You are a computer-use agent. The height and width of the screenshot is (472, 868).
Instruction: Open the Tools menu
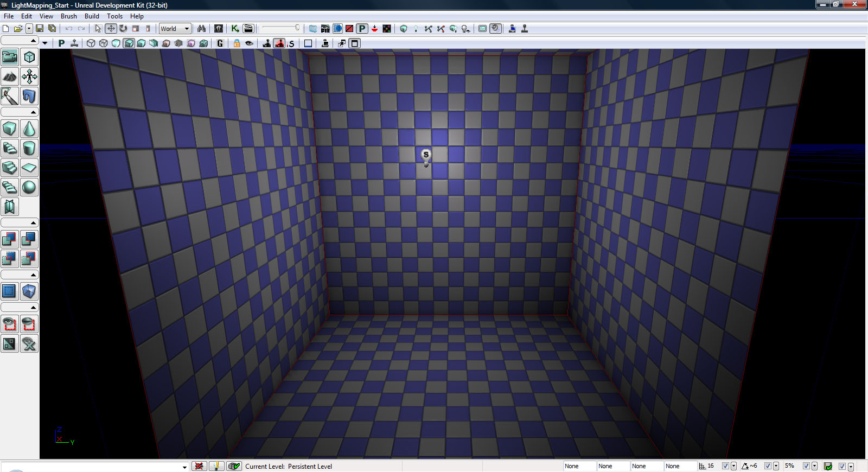[x=114, y=16]
